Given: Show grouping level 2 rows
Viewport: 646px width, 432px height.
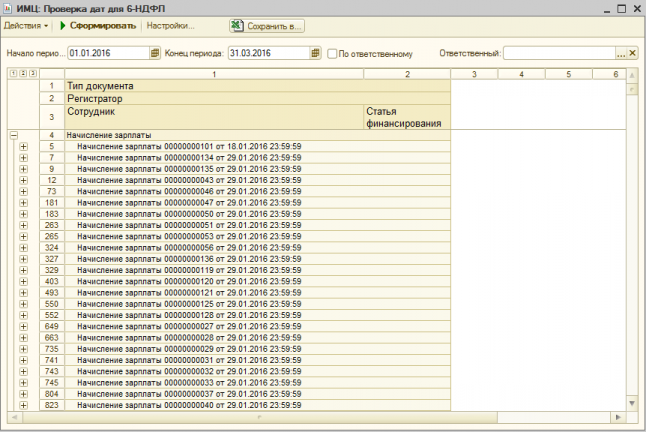Looking at the screenshot, I should [x=22, y=74].
